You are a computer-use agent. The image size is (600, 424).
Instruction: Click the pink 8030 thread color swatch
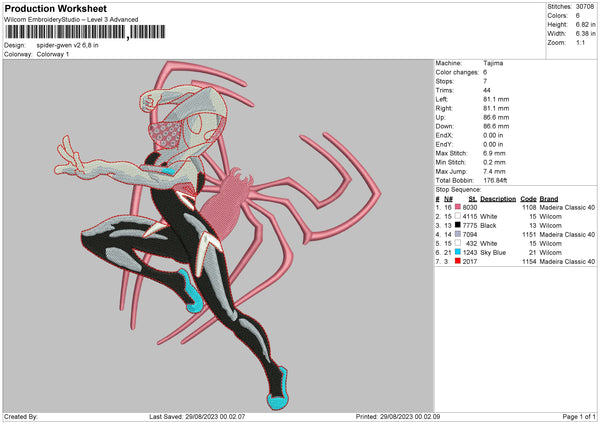(458, 207)
